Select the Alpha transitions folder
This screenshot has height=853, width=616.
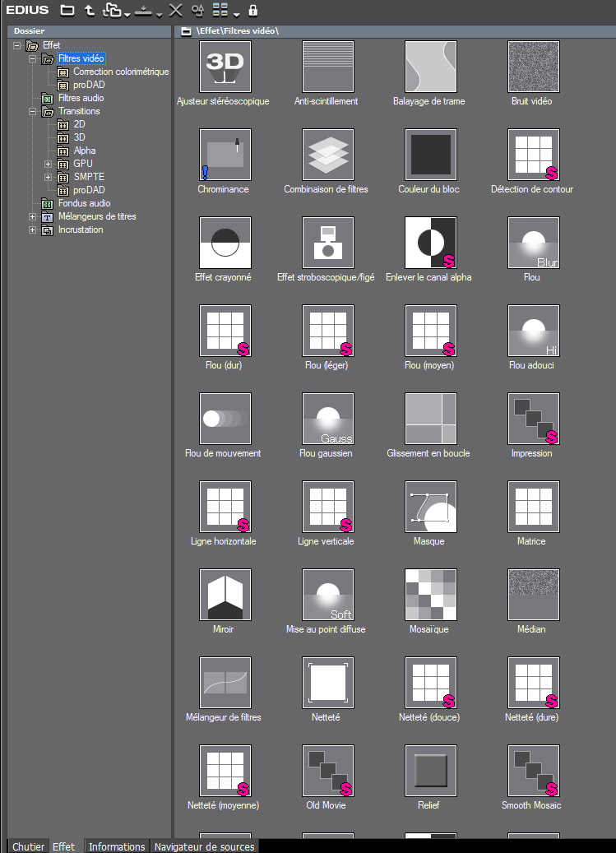click(84, 151)
